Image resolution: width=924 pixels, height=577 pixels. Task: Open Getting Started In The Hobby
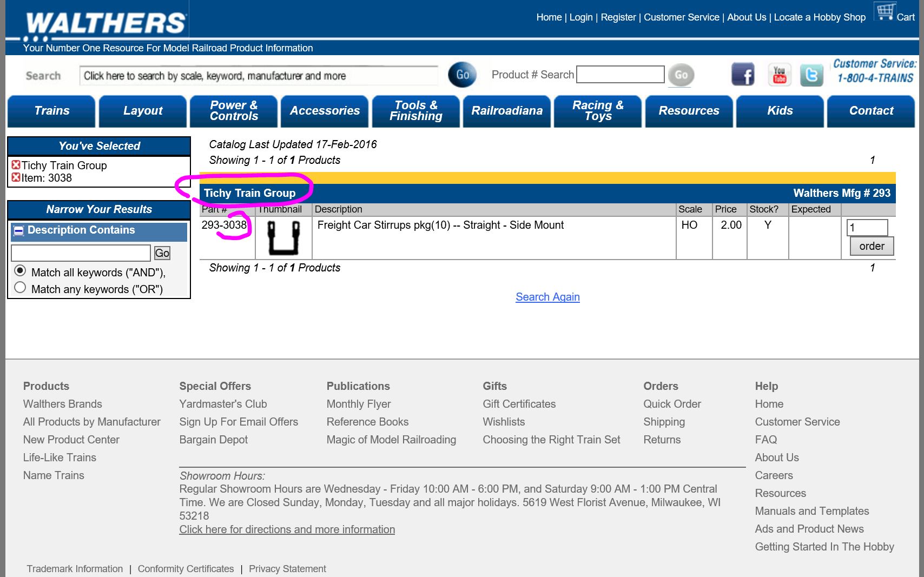point(824,547)
